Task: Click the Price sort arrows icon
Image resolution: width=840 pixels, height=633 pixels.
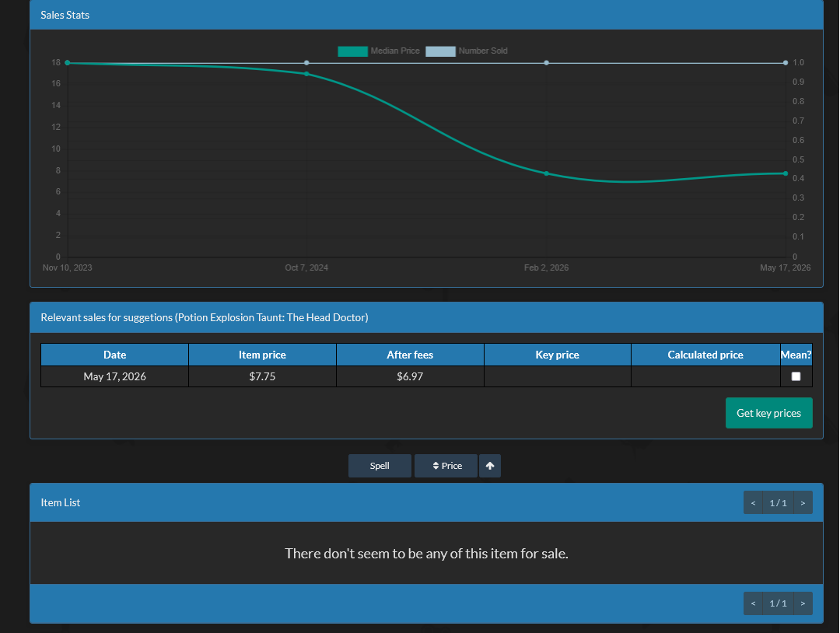Action: [436, 466]
